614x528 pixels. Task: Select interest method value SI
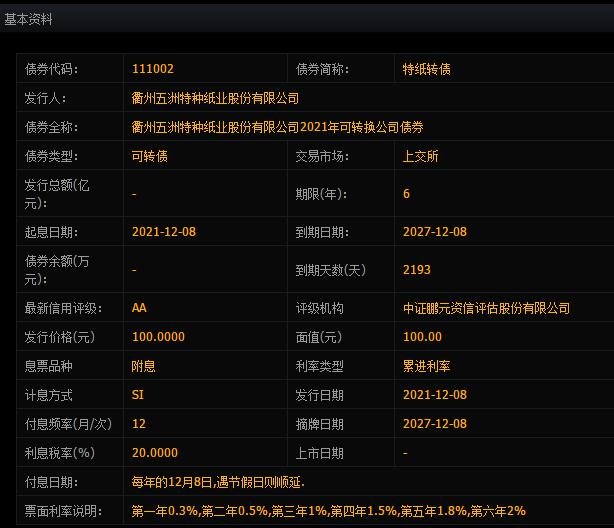coord(138,394)
